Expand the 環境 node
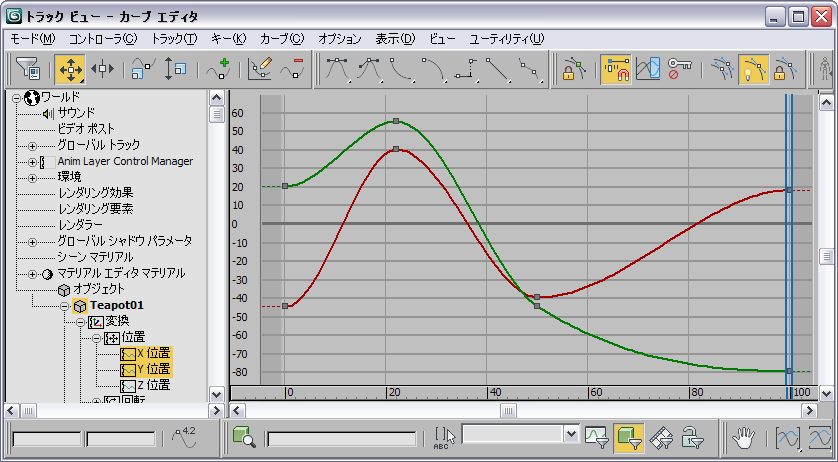The image size is (838, 462). 33,178
